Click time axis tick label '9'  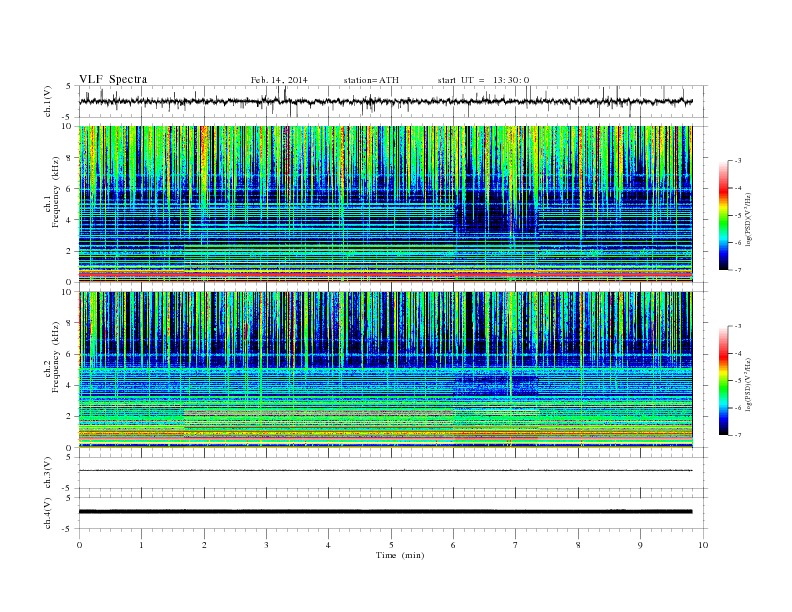pyautogui.click(x=640, y=545)
